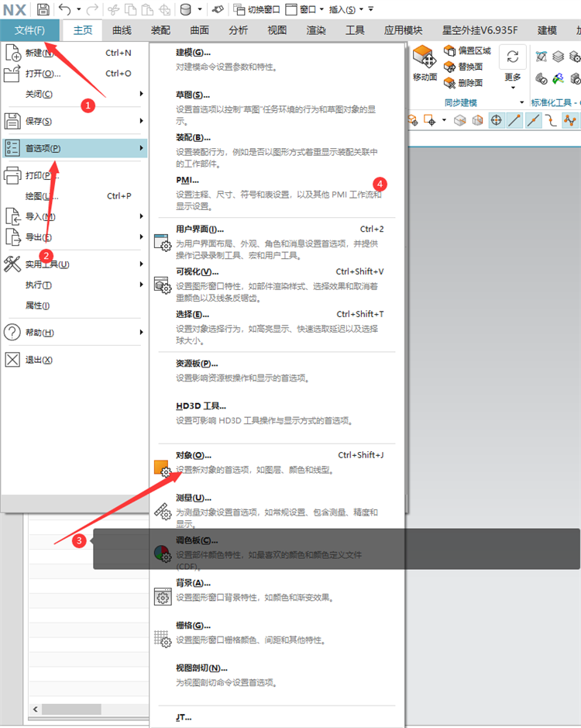Choose 新建(N) from the File menu
This screenshot has height=728, width=581.
pyautogui.click(x=74, y=53)
